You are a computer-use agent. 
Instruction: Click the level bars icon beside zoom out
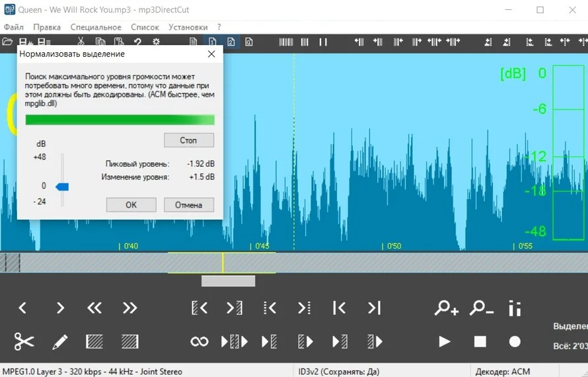click(515, 308)
